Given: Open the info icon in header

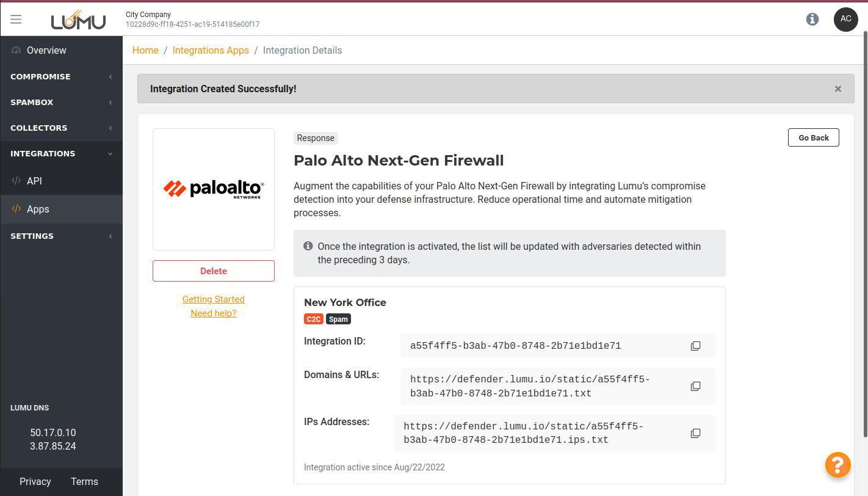Looking at the screenshot, I should tap(812, 20).
